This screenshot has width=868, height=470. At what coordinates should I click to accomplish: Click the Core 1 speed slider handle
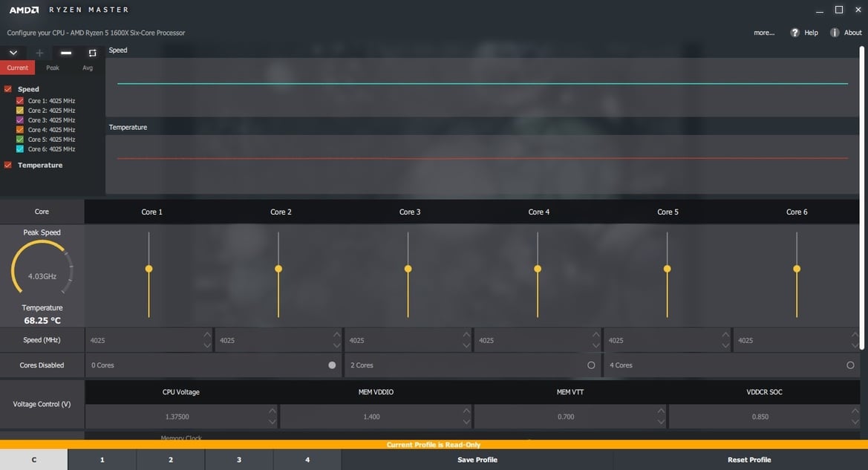[149, 269]
